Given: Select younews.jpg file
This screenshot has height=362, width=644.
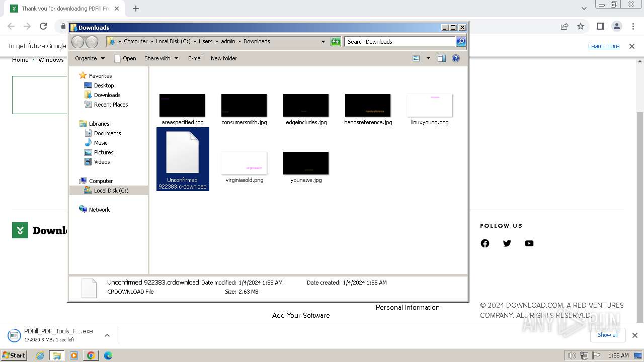Looking at the screenshot, I should (306, 167).
